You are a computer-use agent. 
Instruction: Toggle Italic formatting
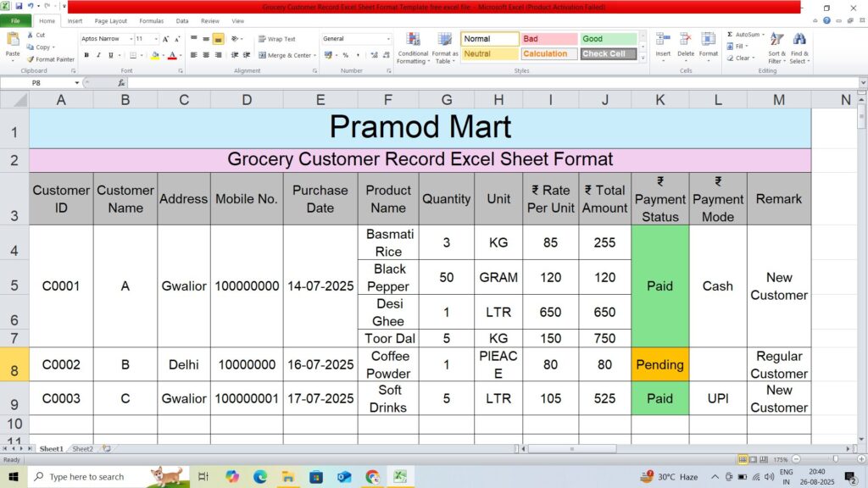pyautogui.click(x=98, y=55)
